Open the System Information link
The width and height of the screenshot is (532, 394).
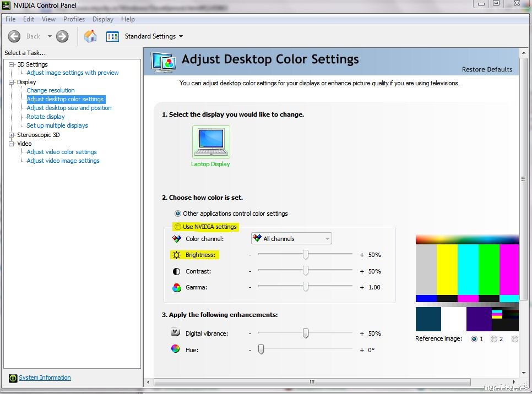tap(45, 377)
